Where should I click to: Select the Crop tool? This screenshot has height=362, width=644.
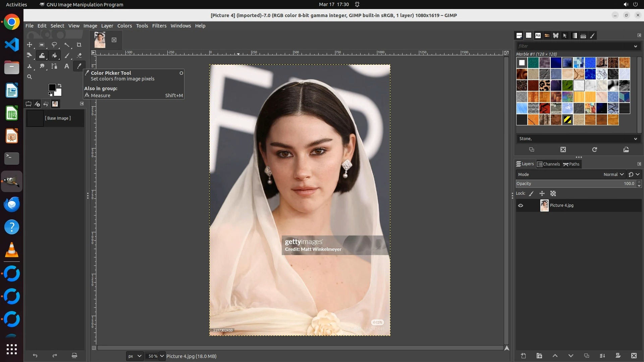click(79, 45)
